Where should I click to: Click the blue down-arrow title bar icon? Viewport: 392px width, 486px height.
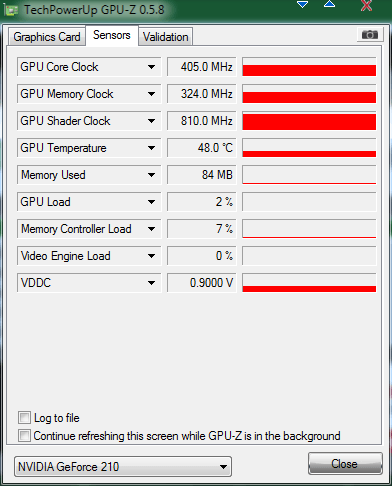point(302,5)
